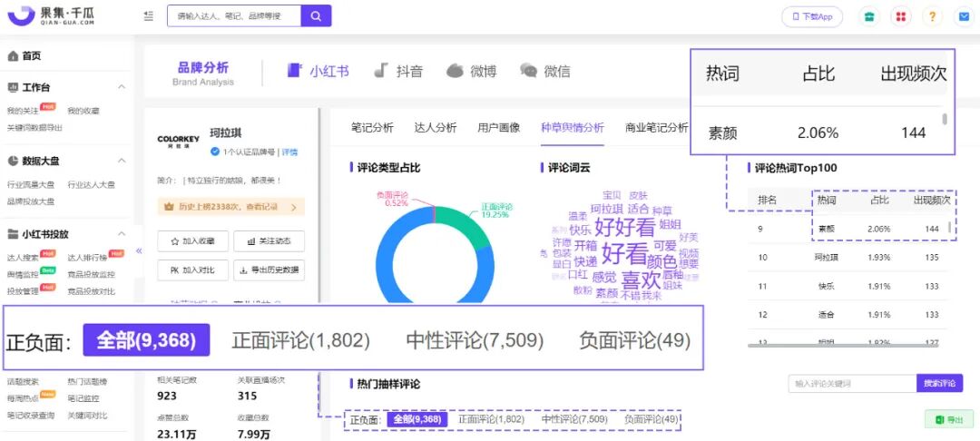Open 达人搜索 link

(23, 258)
